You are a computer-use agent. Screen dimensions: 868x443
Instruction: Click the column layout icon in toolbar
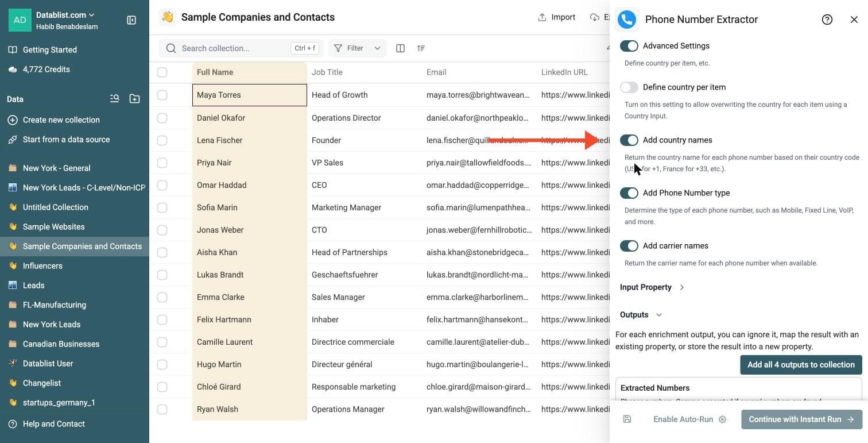[401, 48]
